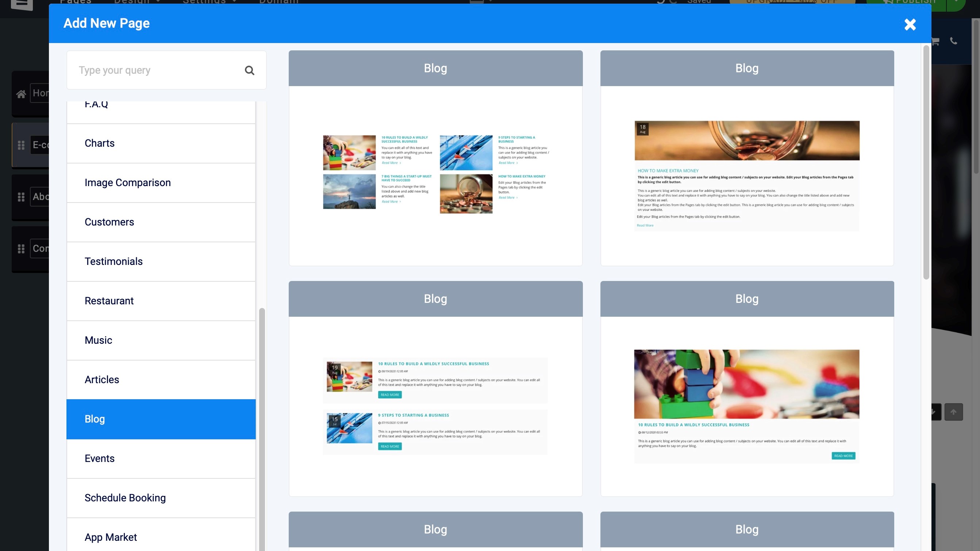This screenshot has width=980, height=551.
Task: Select the Charts category
Action: click(x=161, y=143)
